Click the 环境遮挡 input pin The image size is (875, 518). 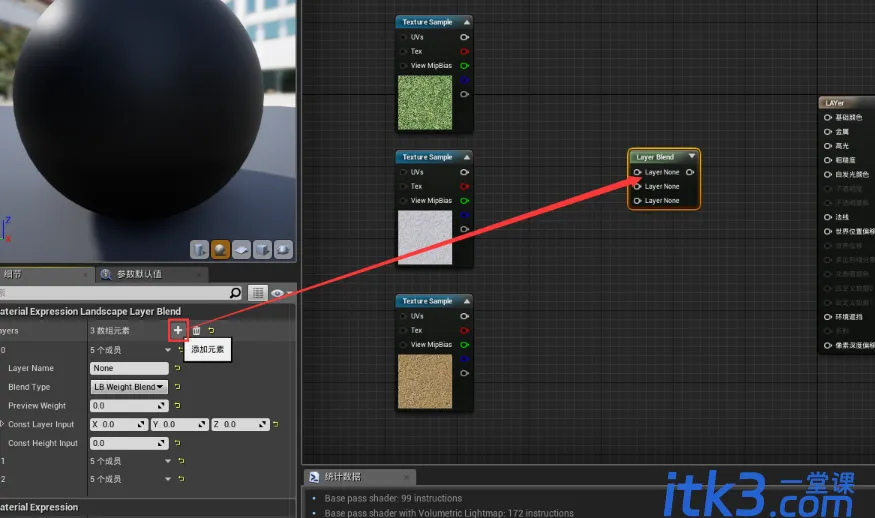pos(828,316)
